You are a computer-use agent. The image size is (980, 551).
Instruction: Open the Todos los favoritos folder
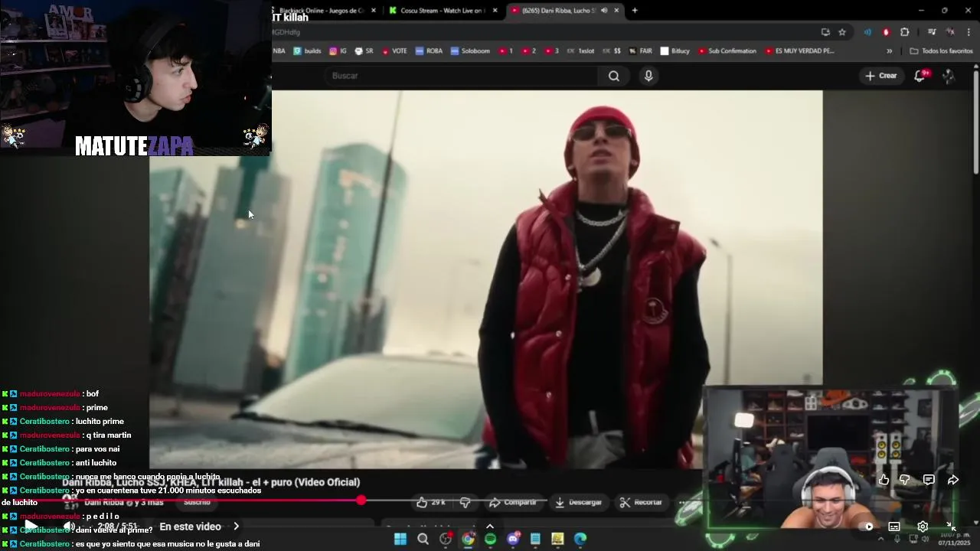pos(941,51)
